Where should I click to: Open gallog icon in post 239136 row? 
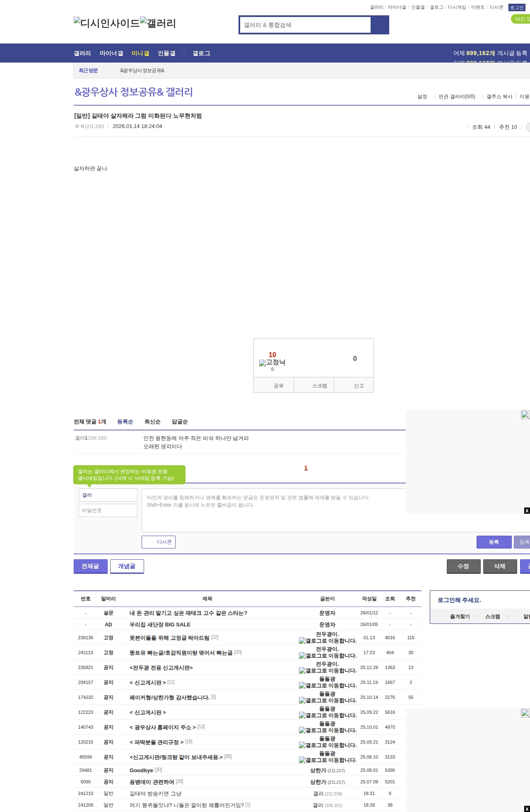(328, 641)
